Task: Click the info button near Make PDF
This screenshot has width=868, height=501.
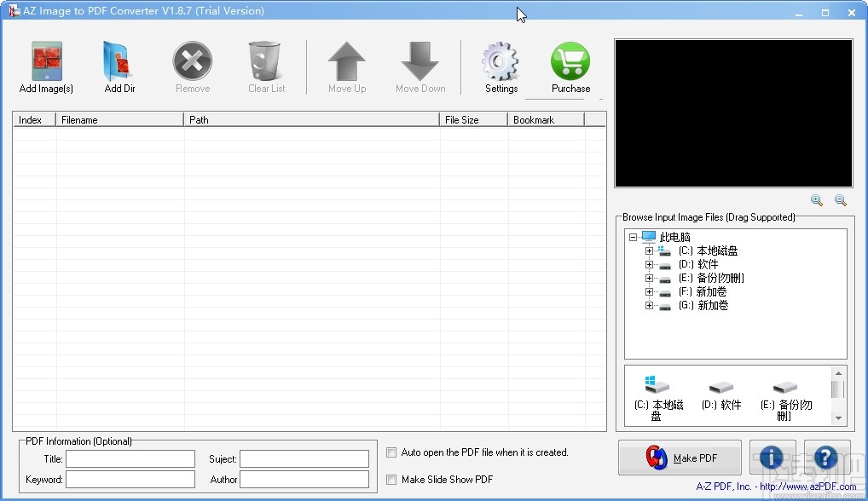Action: (x=772, y=458)
